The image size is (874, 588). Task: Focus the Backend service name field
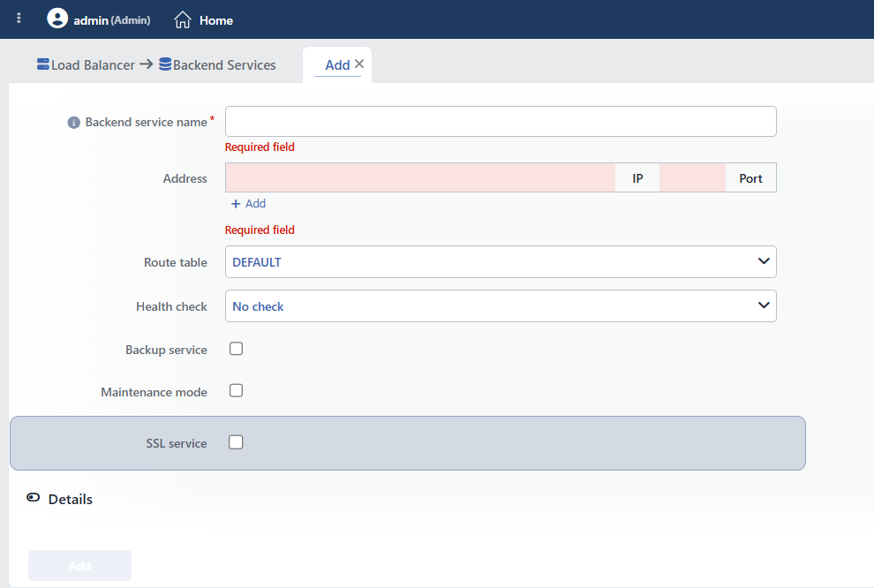[501, 122]
